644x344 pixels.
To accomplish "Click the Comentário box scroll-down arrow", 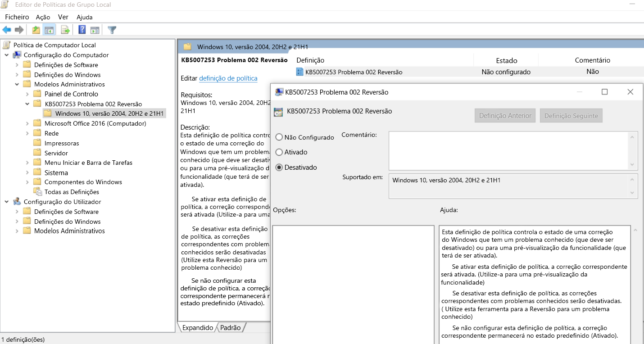I will click(x=633, y=165).
